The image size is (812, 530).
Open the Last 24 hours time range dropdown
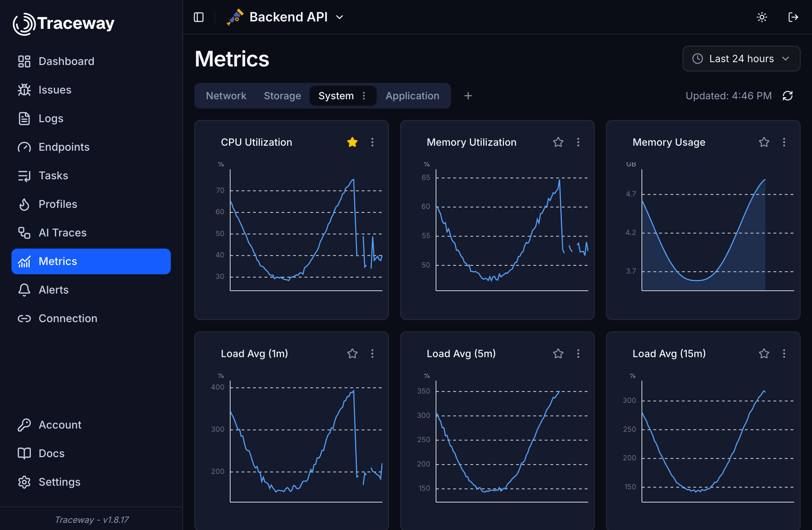(x=741, y=59)
